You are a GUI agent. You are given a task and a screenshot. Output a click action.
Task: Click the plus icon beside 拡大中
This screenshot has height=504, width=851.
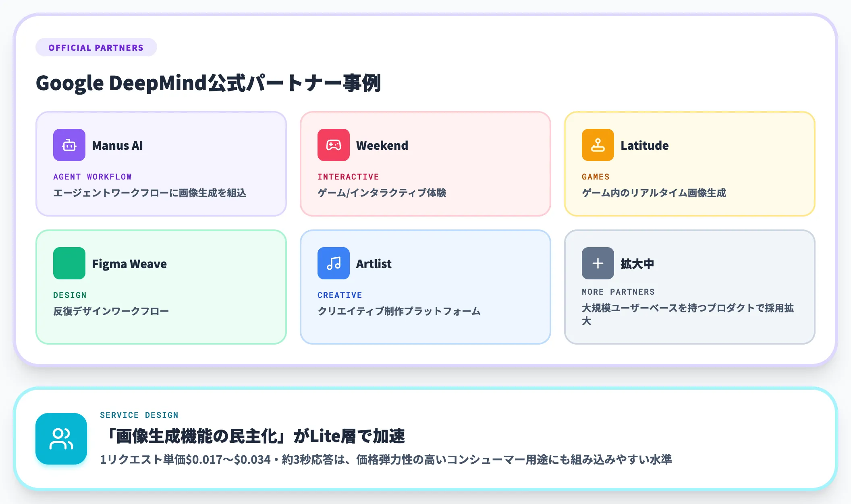point(598,263)
